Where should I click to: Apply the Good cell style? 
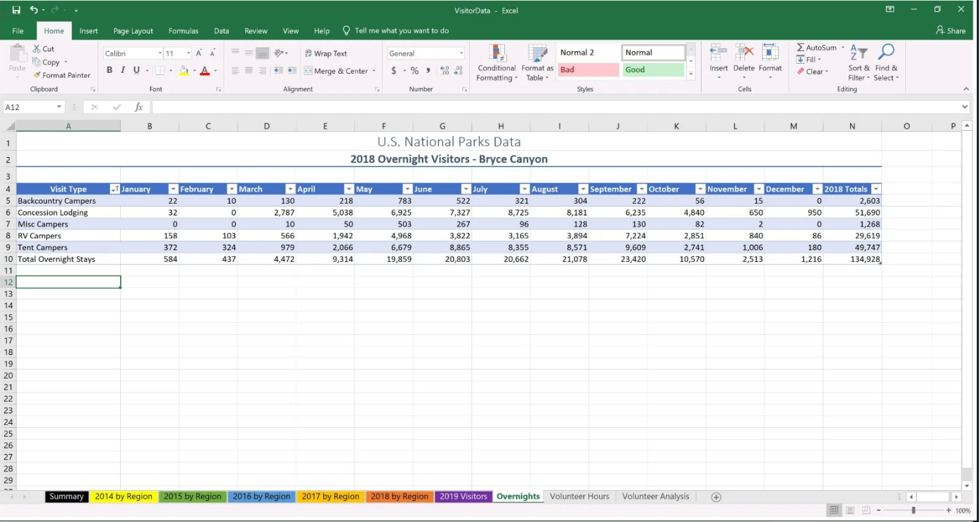click(x=653, y=70)
